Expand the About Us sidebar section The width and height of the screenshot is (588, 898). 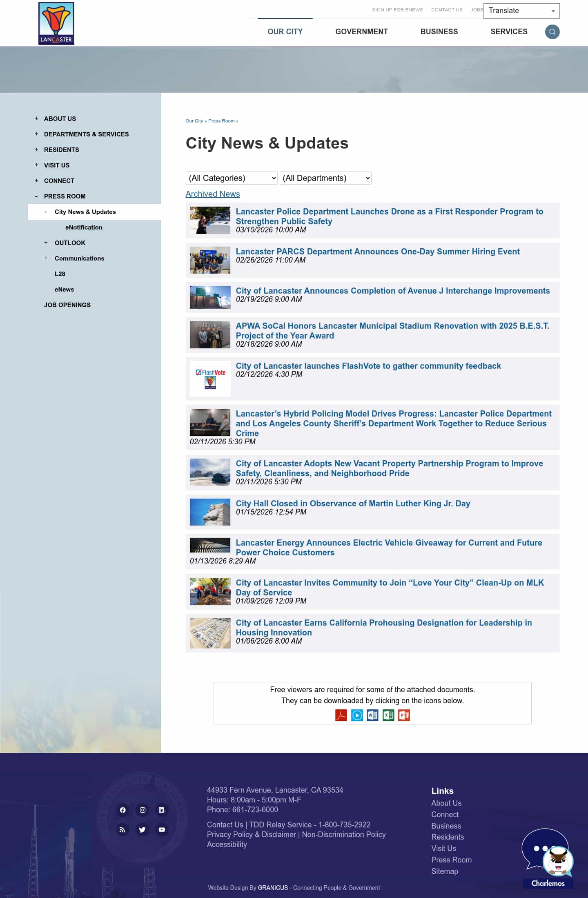(36, 118)
